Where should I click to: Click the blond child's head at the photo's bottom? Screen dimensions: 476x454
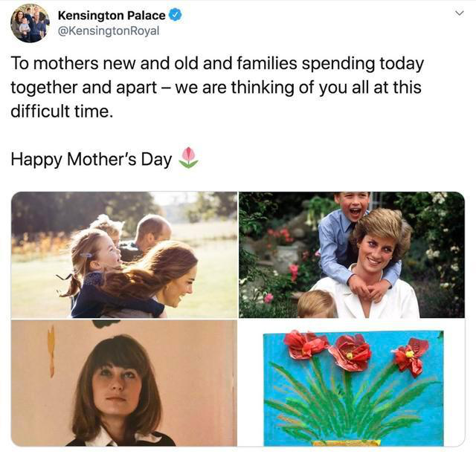315,304
